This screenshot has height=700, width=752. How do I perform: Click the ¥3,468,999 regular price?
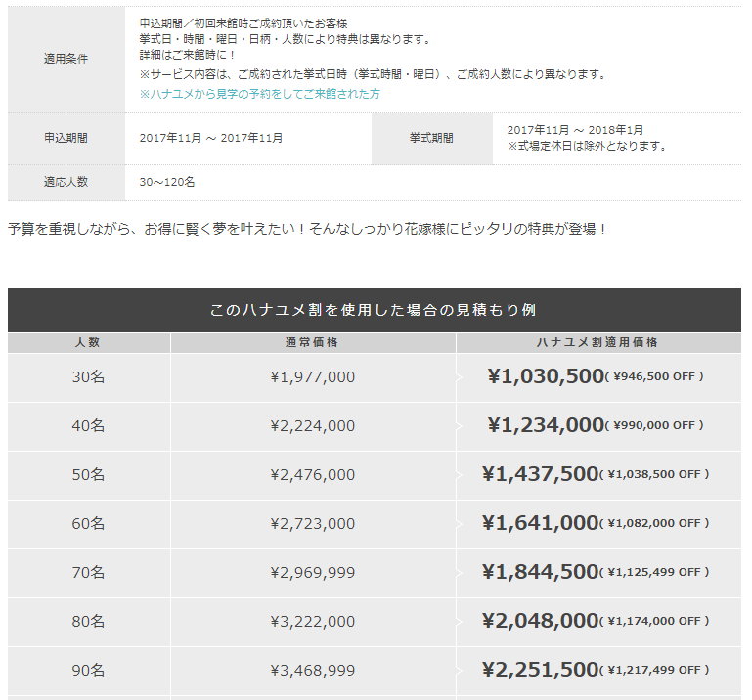[x=313, y=671]
